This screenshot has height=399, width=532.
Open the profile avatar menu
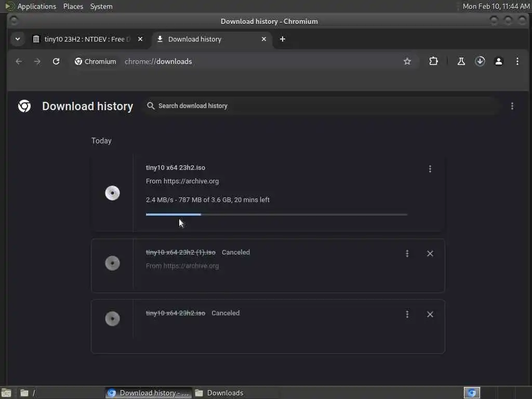(498, 61)
